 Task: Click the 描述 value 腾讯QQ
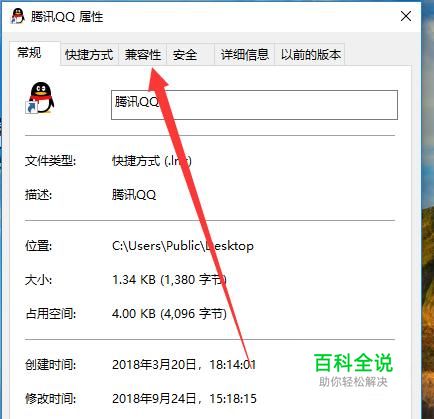(x=134, y=195)
